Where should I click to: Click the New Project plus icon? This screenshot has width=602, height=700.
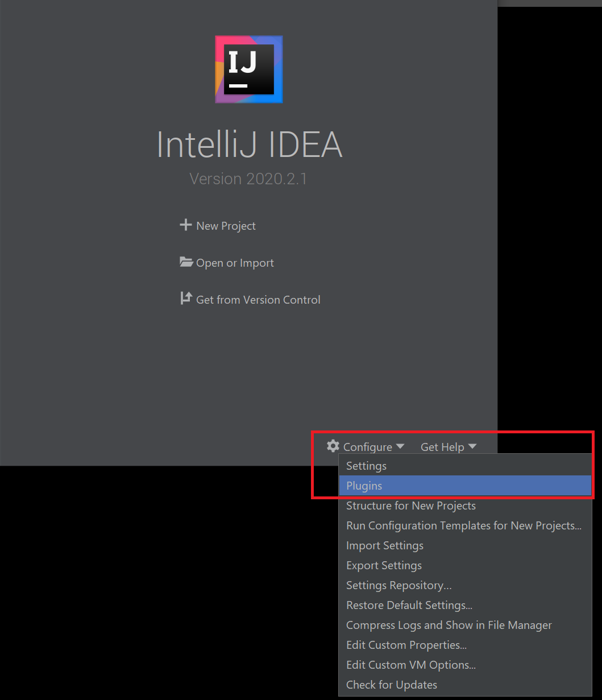point(185,225)
